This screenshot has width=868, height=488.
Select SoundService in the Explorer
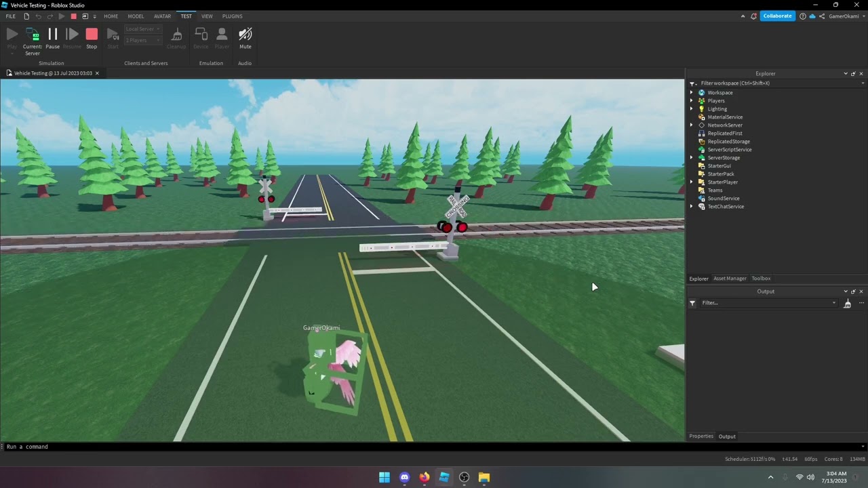tap(724, 199)
